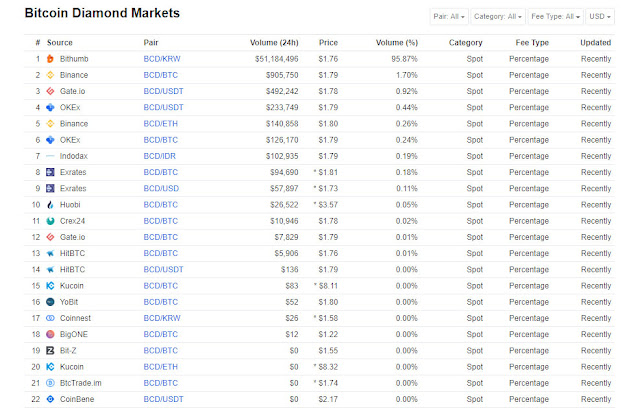
Task: Click the BtcTrade.im exchange icon
Action: (50, 383)
